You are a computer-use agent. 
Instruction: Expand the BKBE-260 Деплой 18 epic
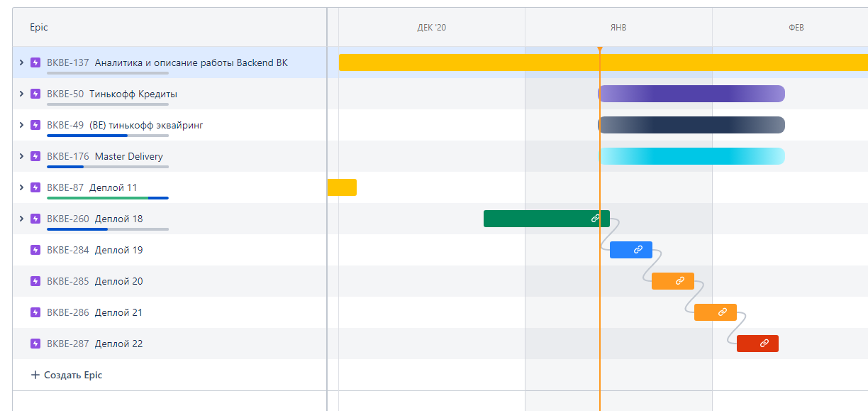click(22, 219)
